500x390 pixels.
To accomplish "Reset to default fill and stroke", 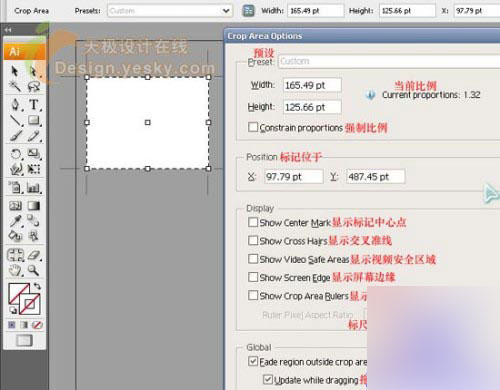I will [13, 311].
